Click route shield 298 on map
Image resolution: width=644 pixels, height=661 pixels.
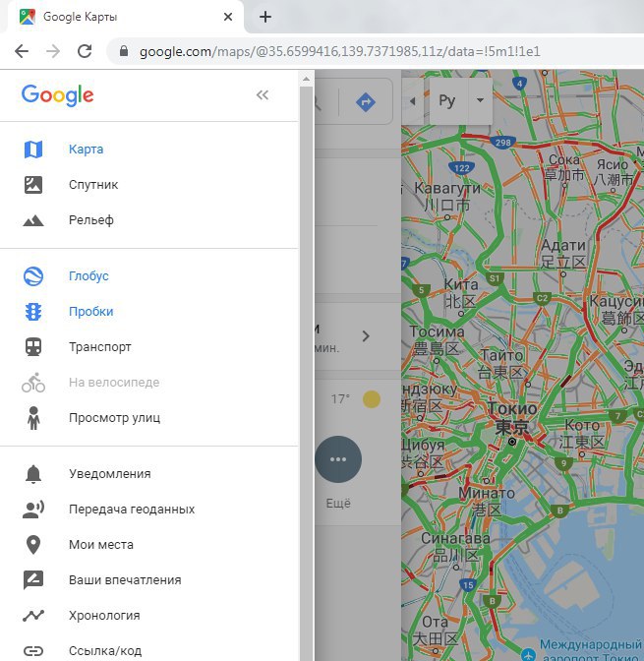click(502, 143)
